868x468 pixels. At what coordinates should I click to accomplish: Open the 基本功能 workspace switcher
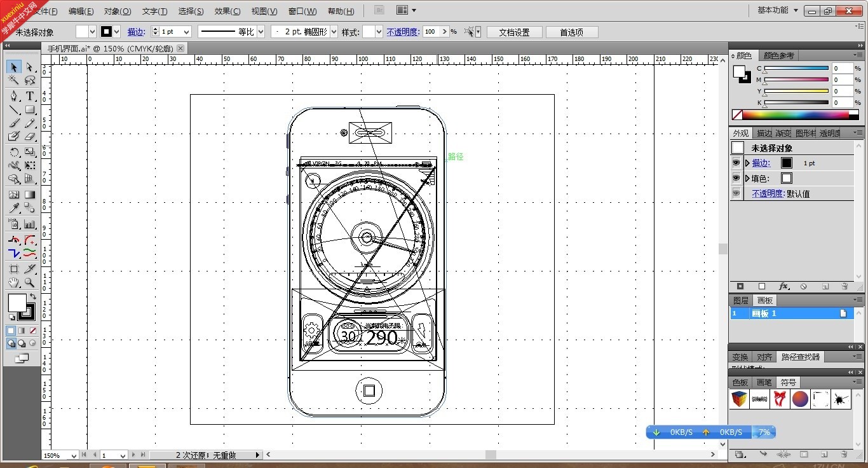778,10
